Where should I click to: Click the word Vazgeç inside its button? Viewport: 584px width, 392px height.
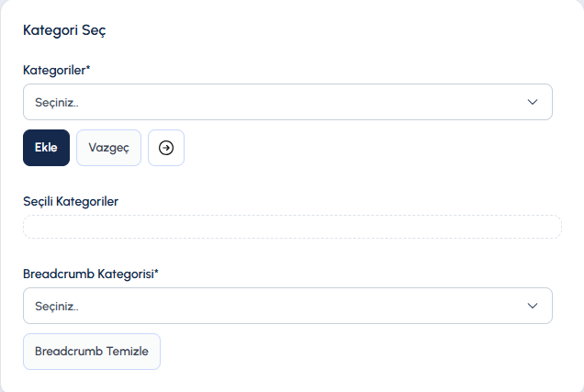[x=108, y=148]
